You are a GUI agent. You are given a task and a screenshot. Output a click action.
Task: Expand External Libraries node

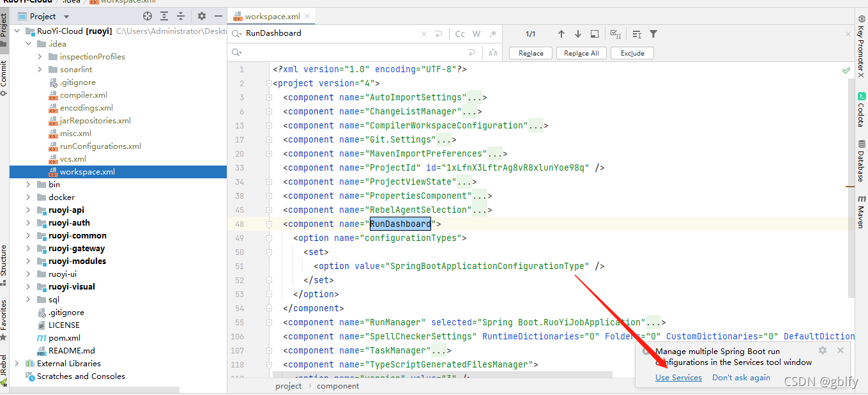coord(17,363)
